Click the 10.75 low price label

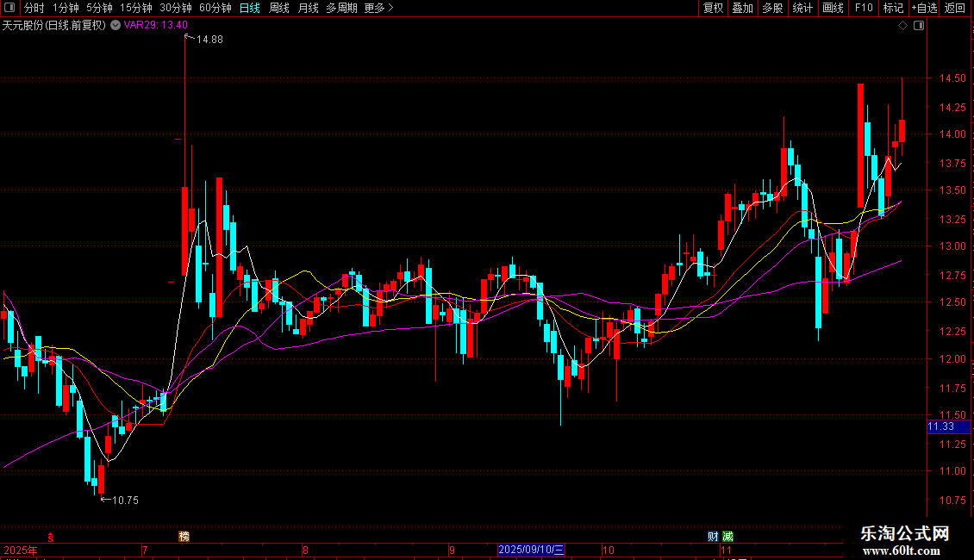pyautogui.click(x=125, y=501)
